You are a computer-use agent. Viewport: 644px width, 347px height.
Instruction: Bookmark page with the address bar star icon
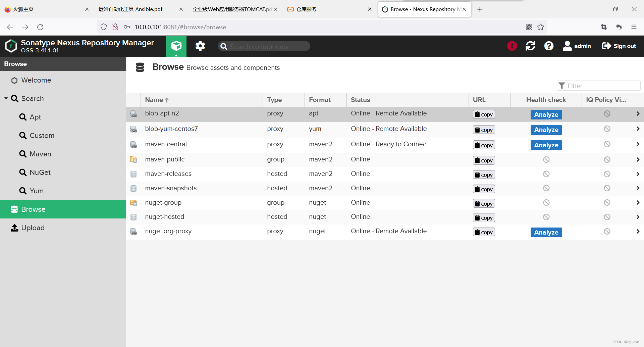click(x=541, y=27)
